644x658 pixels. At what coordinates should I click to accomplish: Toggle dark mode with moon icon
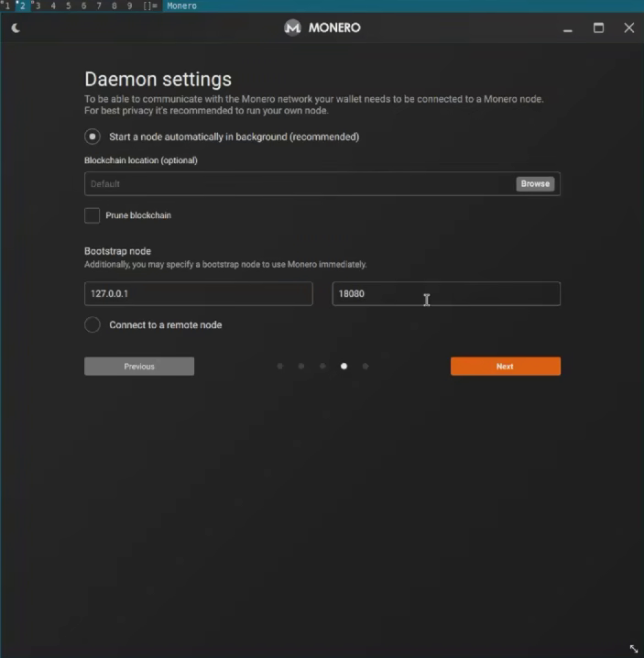point(16,28)
